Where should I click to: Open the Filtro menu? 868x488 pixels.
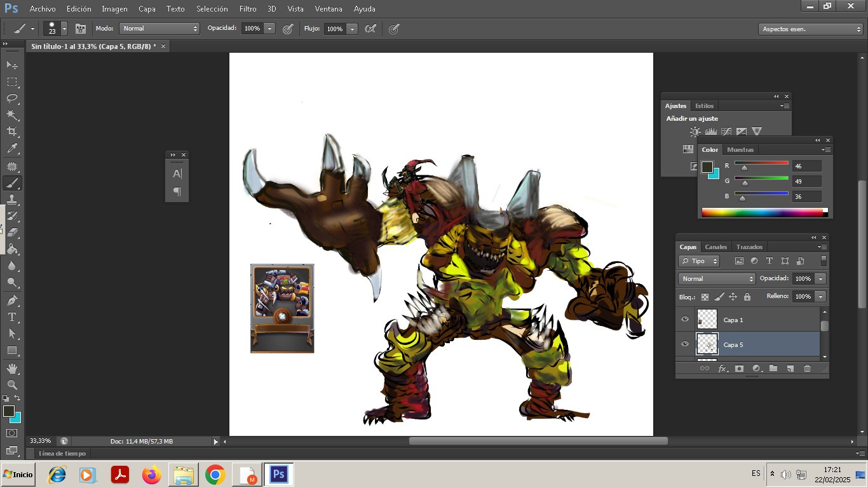(248, 9)
